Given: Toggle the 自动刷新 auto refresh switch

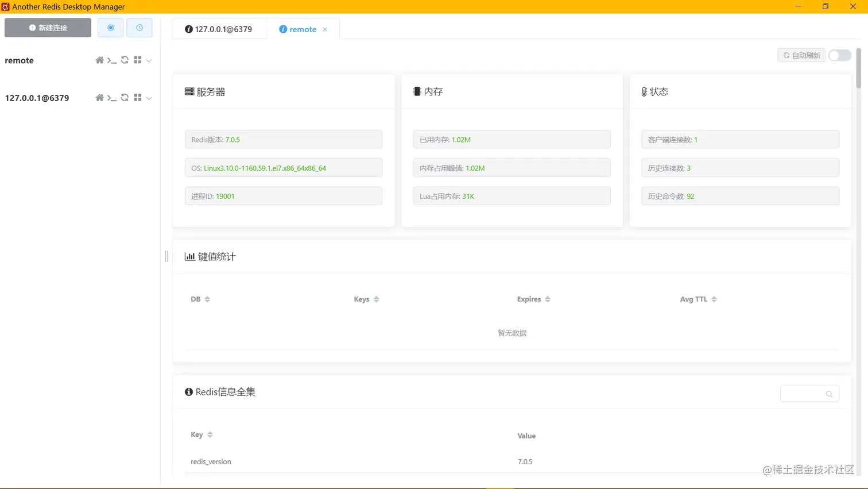Looking at the screenshot, I should pos(839,55).
